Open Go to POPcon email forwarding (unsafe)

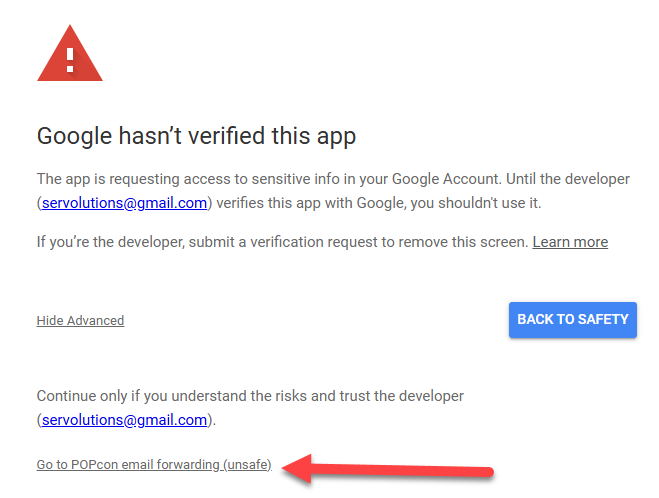[154, 465]
